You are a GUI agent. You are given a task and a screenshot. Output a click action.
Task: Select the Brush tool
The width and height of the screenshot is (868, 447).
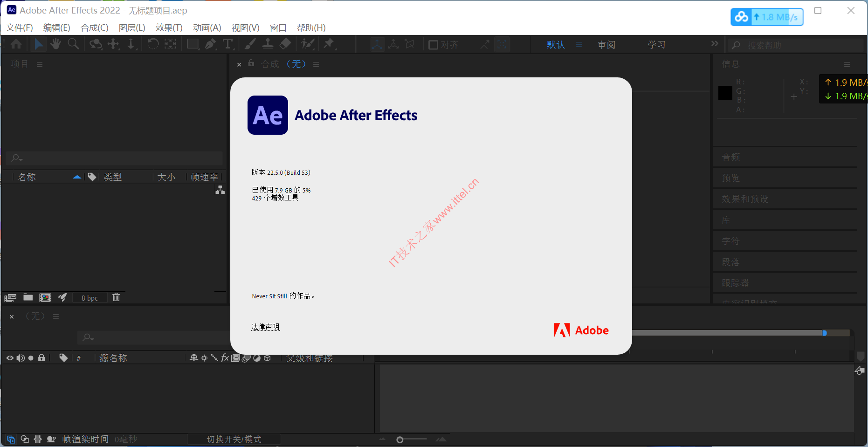[x=250, y=44]
